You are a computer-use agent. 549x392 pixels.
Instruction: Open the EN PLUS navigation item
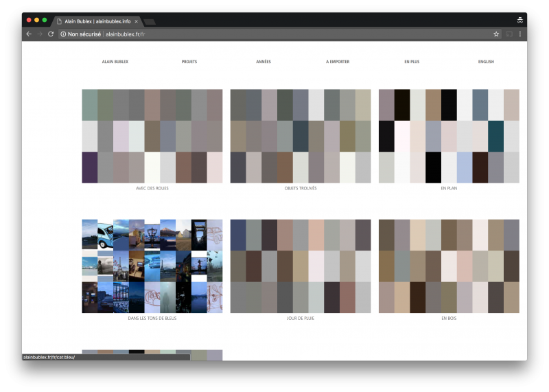[412, 62]
